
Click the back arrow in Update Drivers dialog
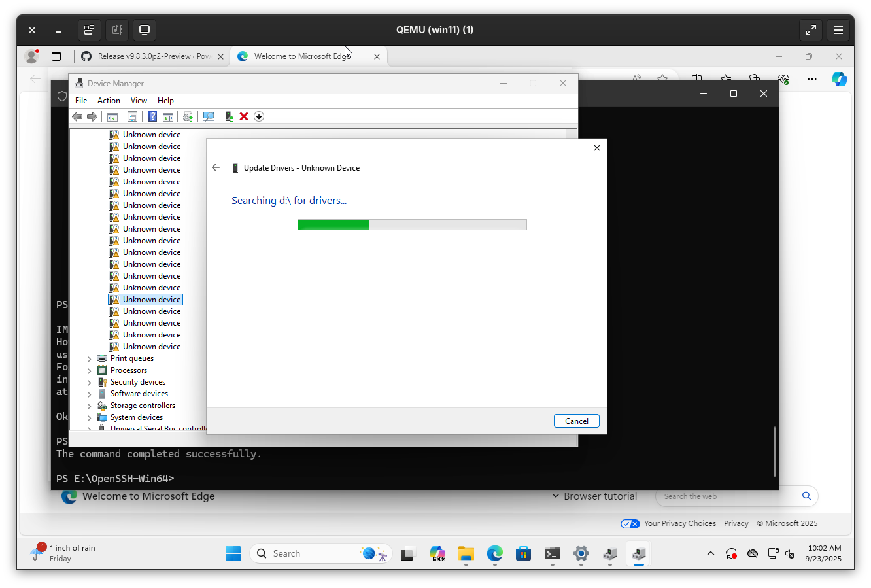pos(216,168)
